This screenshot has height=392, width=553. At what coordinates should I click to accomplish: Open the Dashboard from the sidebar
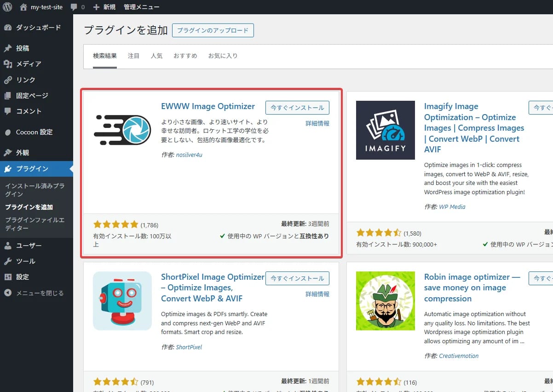coord(28,28)
